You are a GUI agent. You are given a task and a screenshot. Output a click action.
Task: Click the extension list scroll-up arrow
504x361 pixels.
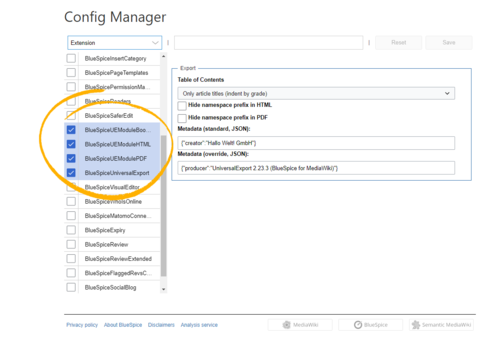click(163, 56)
